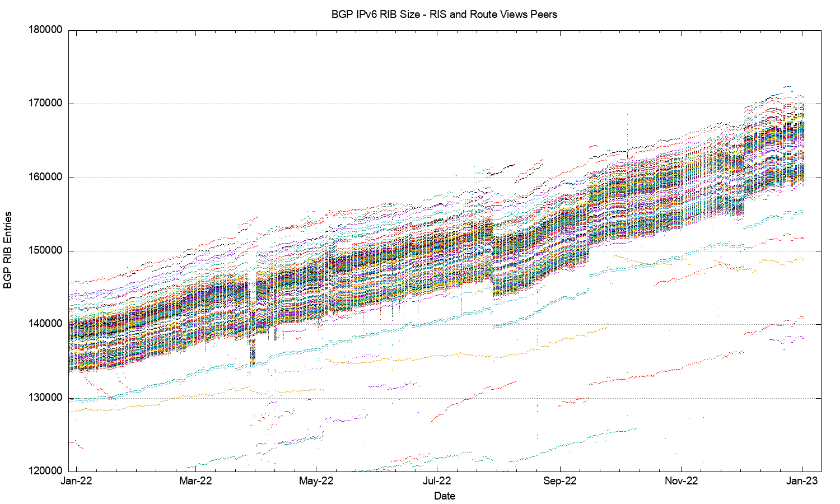Click the 140000 y-axis tick label
The height and width of the screenshot is (504, 840).
[45, 324]
